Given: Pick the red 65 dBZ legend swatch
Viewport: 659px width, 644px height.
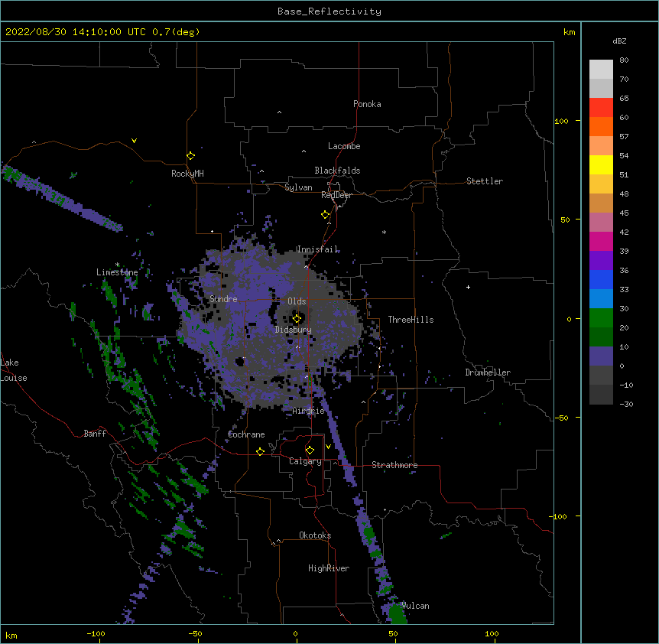Looking at the screenshot, I should [x=601, y=107].
